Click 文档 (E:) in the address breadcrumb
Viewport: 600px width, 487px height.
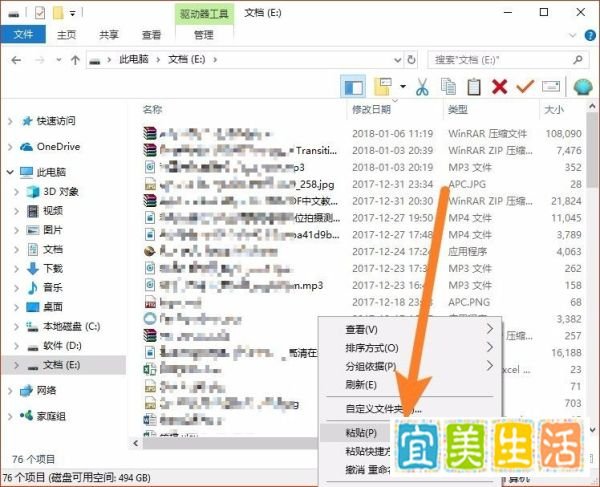(187, 59)
